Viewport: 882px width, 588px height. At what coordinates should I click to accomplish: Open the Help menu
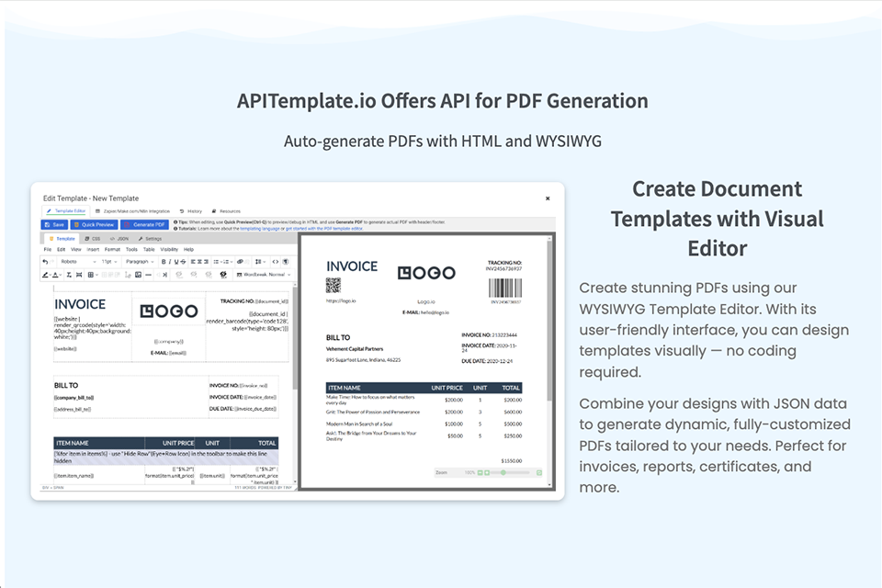(x=189, y=249)
